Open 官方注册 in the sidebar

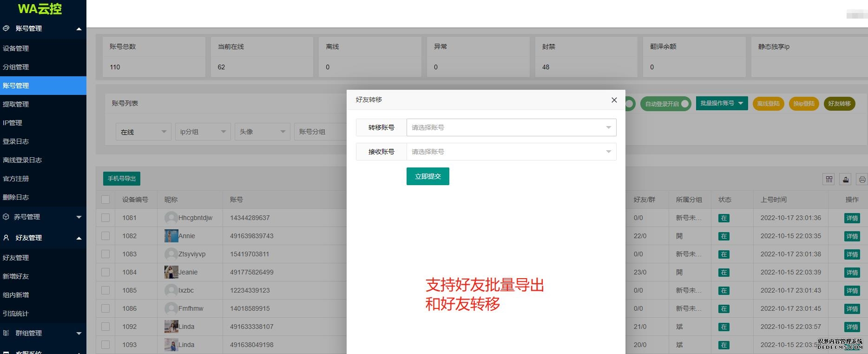[43, 179]
